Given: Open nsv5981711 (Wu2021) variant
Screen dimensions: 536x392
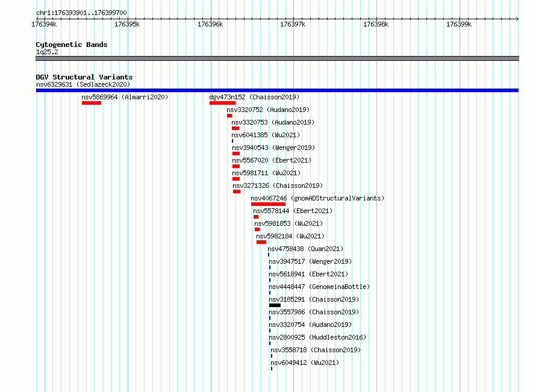Looking at the screenshot, I should click(x=266, y=173).
